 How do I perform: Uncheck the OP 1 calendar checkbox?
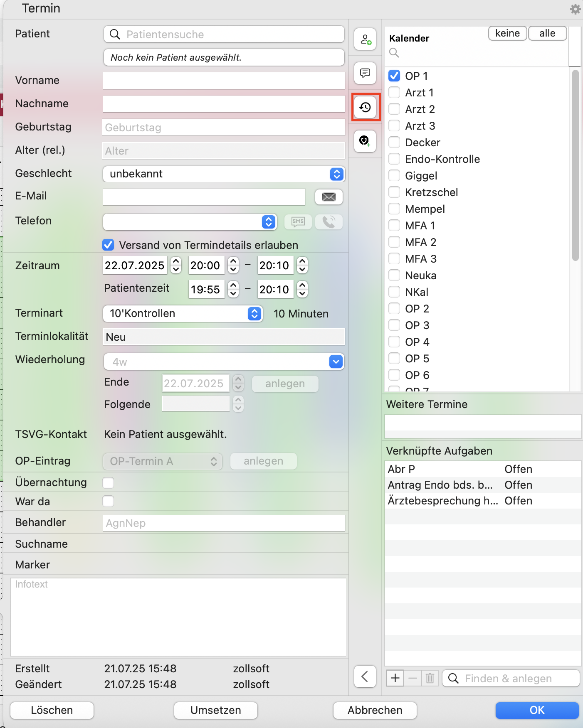[x=394, y=76]
